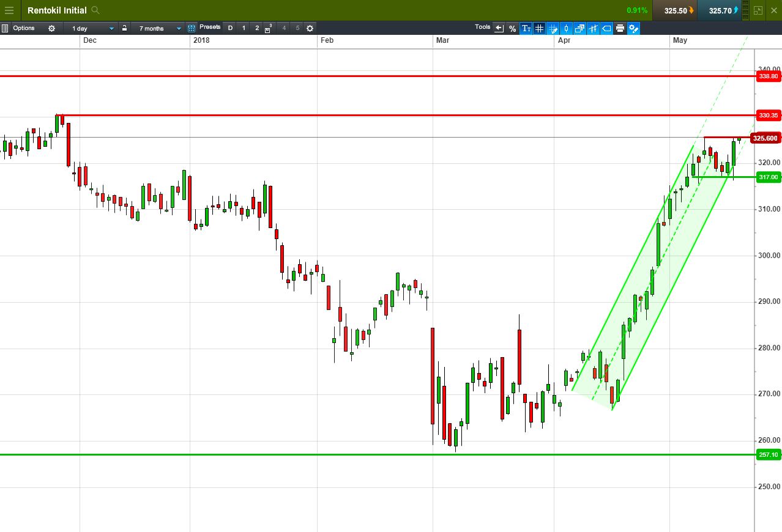Toggle chart gridlines display
Screen dimensions: 782x532
539,28
